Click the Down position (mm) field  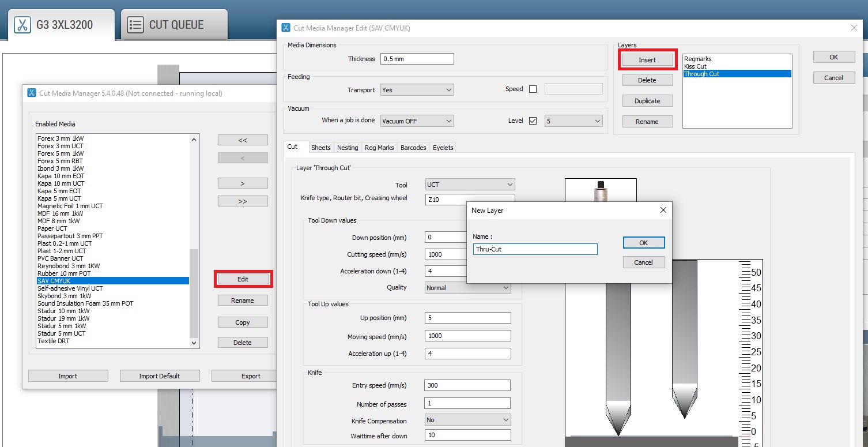pyautogui.click(x=445, y=238)
